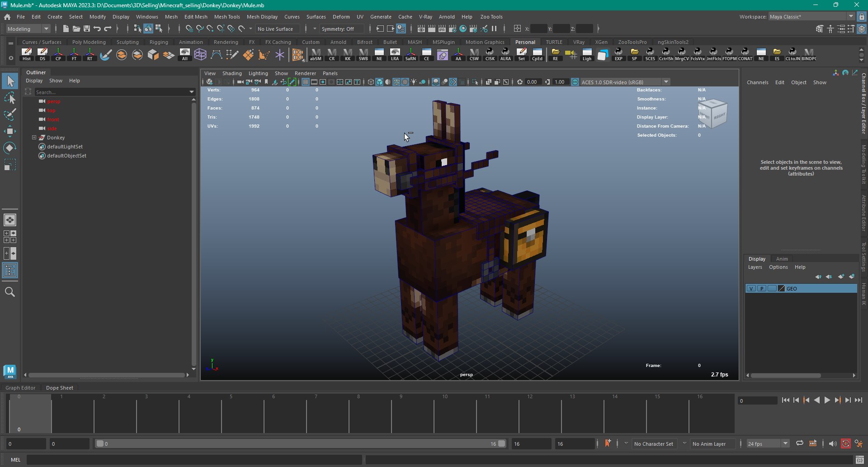868x467 pixels.
Task: Open the Dope Sheet tab
Action: tap(59, 387)
